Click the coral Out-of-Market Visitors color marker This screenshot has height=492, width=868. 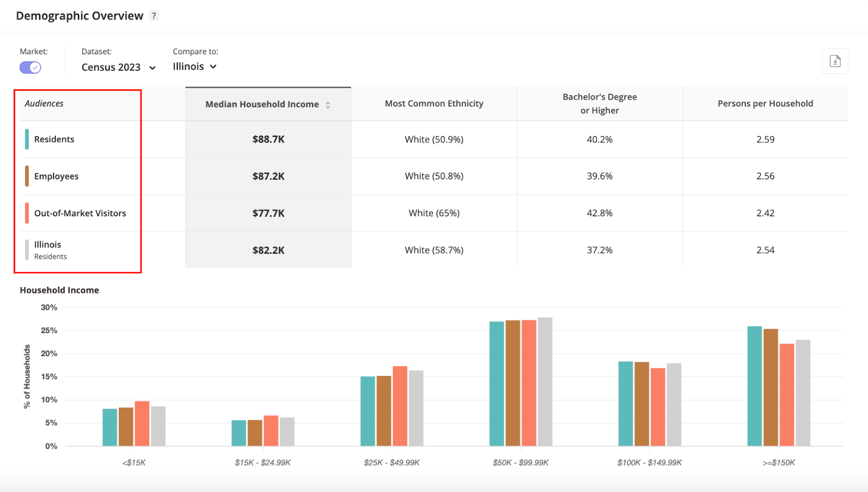(27, 213)
